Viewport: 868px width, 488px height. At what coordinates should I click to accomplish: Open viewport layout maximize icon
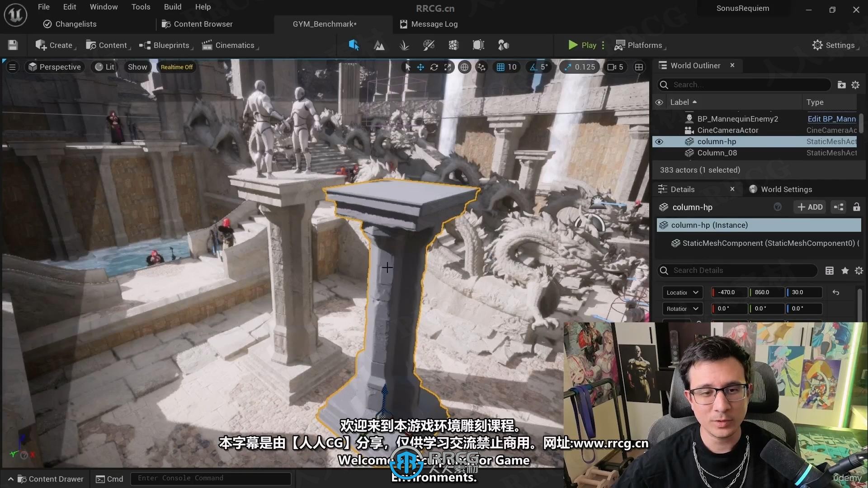pyautogui.click(x=639, y=67)
